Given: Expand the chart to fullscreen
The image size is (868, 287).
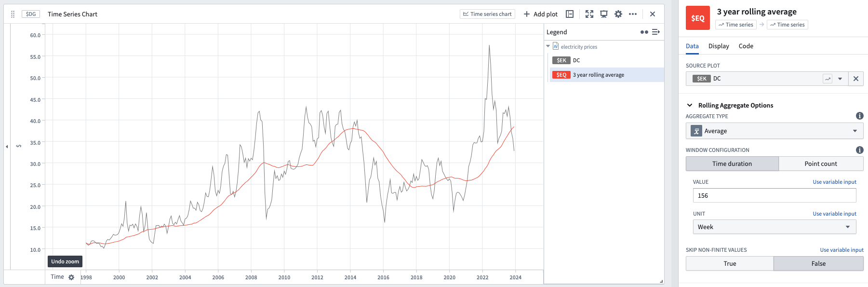Looking at the screenshot, I should (x=589, y=14).
